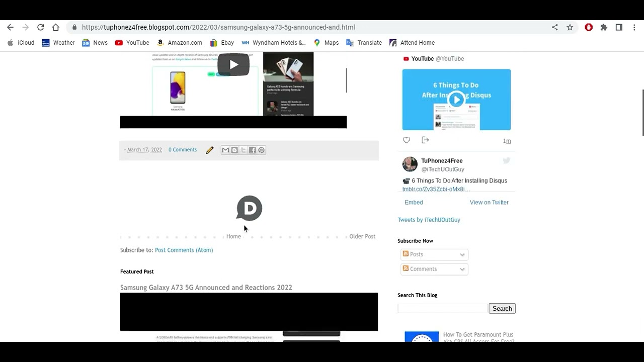Viewport: 644px width, 362px height.
Task: Open Amazon.com bookmark
Action: tap(180, 43)
